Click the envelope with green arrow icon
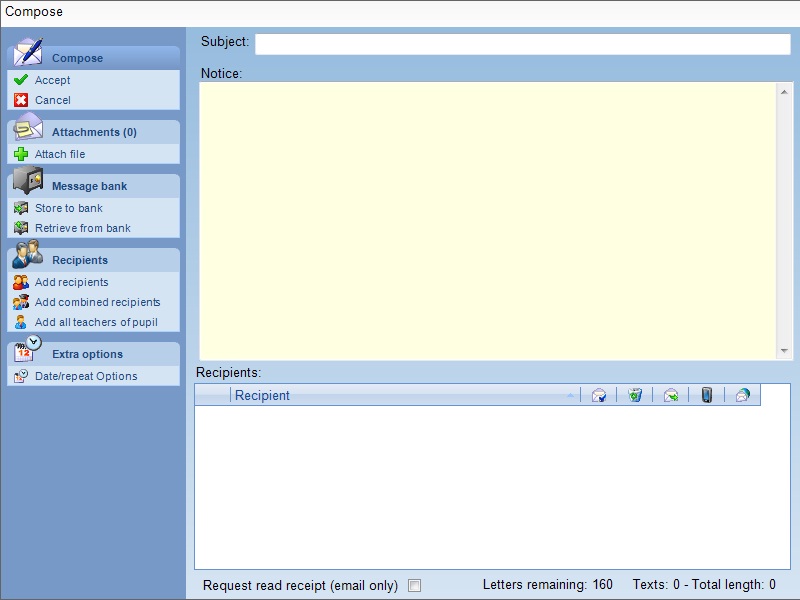Screen dimensions: 800x600 coord(671,395)
